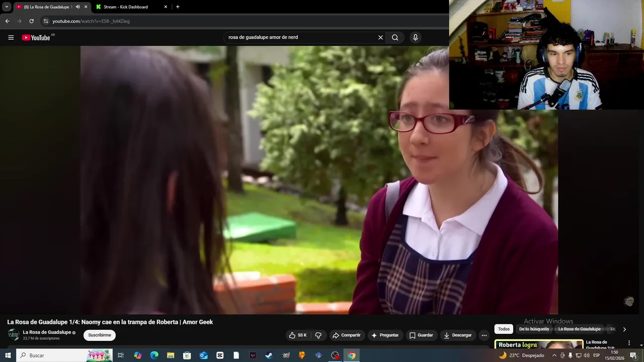
Task: Open the channel avatar image
Action: coord(14,335)
